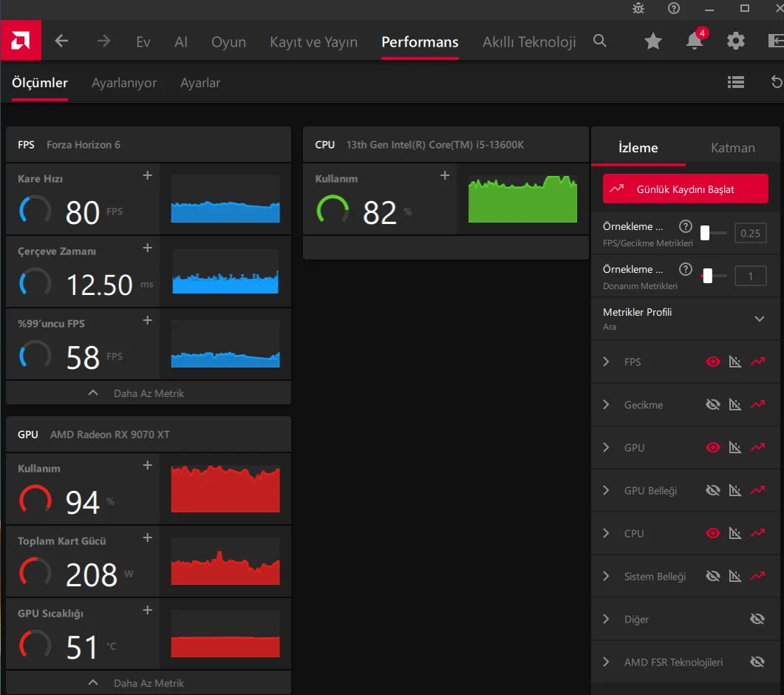The height and width of the screenshot is (695, 784).
Task: Add Çerçeve Zamanı metric with plus icon
Action: 148,248
